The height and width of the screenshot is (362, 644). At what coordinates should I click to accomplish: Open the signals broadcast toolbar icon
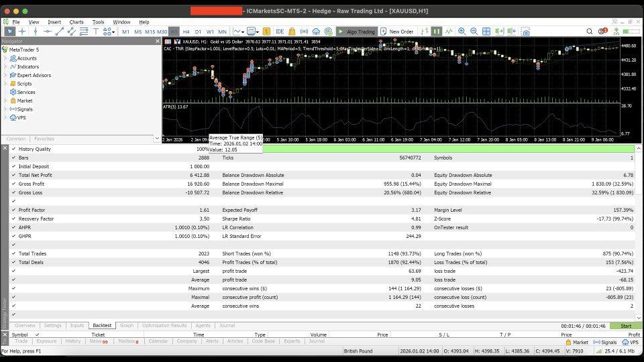pyautogui.click(x=304, y=32)
